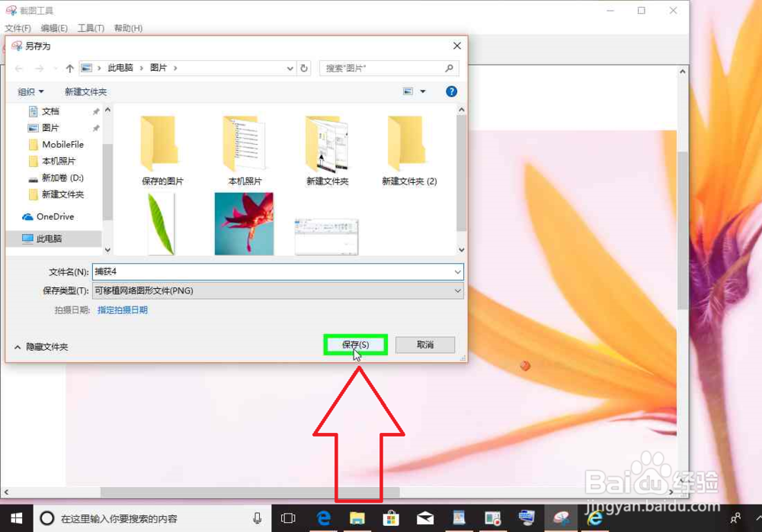Open the 组织 dropdown menu
The width and height of the screenshot is (762, 532).
tap(29, 91)
